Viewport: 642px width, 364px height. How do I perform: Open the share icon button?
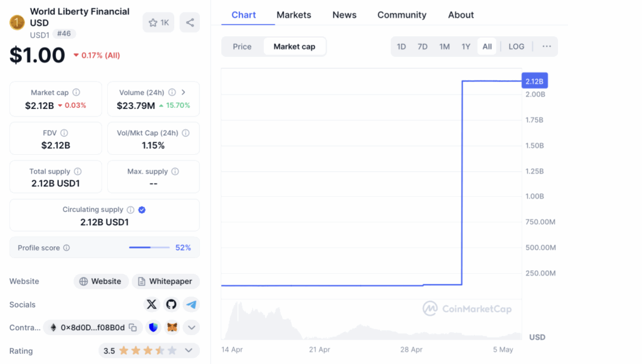189,23
